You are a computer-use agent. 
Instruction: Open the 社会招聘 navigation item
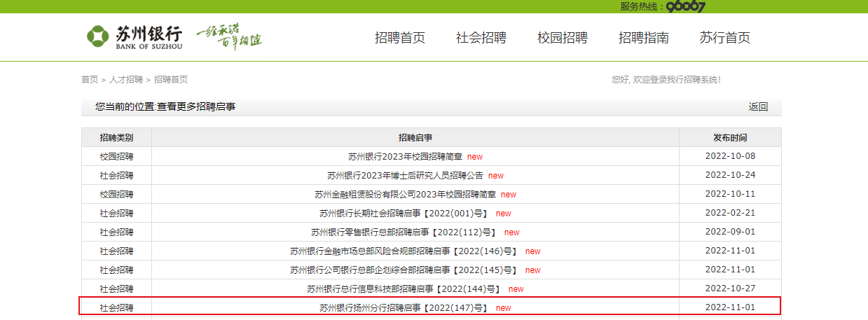click(481, 38)
